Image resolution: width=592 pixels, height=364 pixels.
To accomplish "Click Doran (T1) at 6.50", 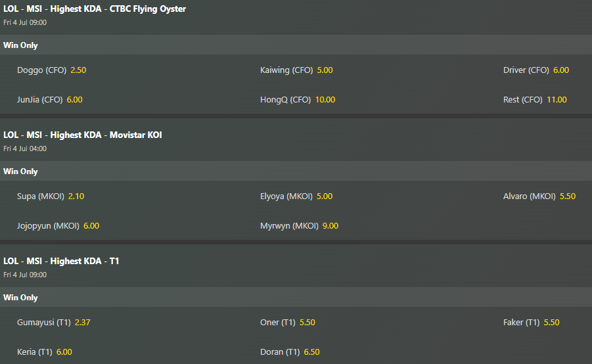I will pos(290,352).
